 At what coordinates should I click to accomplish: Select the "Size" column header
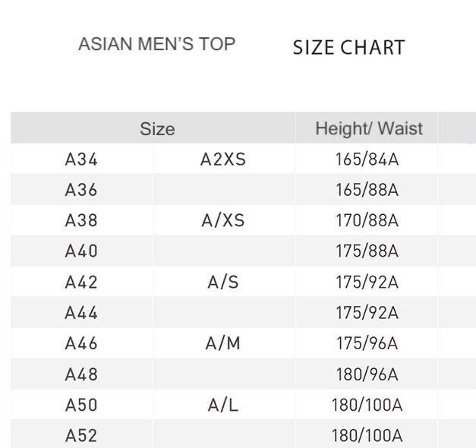(x=157, y=129)
